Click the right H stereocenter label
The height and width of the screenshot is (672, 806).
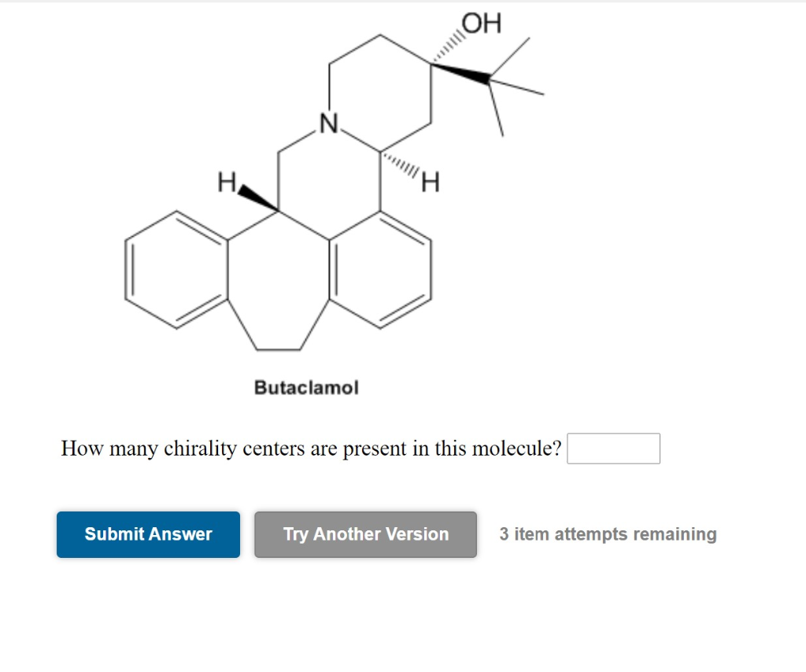coord(429,182)
